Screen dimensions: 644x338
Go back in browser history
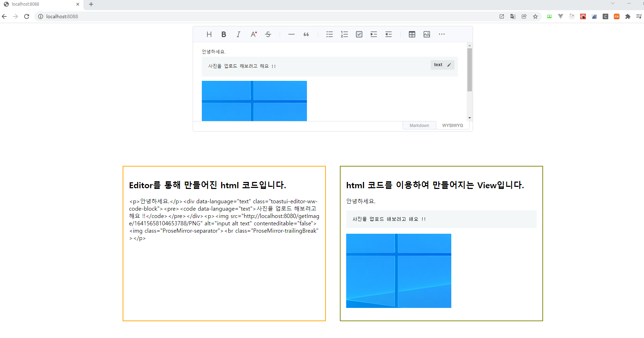(4, 16)
